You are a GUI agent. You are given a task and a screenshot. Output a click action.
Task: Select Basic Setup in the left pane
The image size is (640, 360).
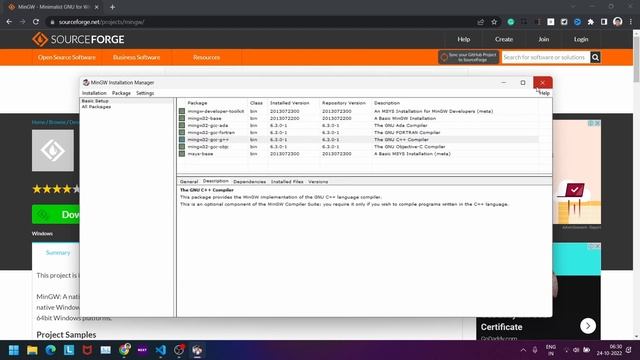click(95, 101)
